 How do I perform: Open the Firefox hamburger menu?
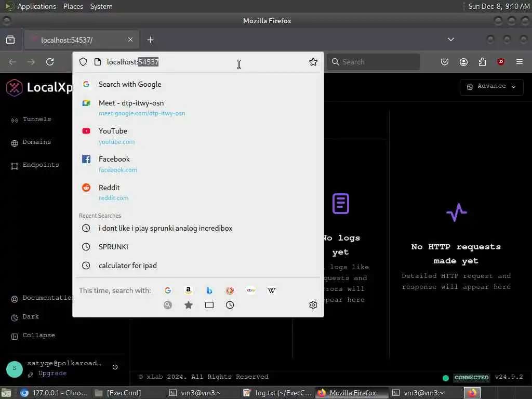[x=519, y=62]
